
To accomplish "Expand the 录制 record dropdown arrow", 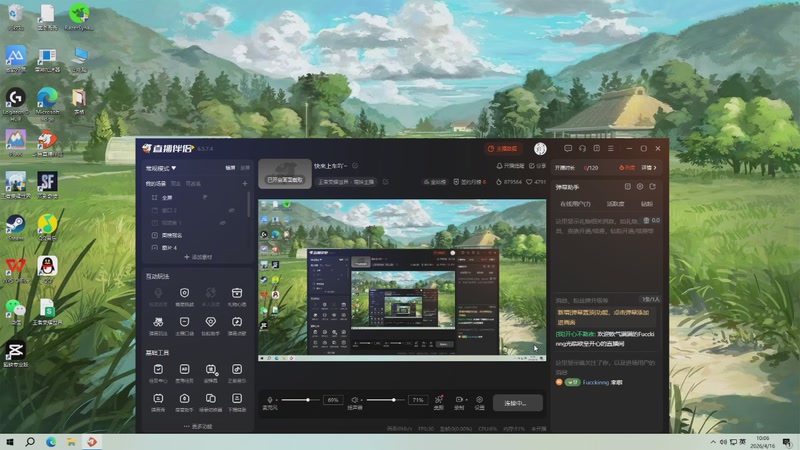I will tap(466, 400).
